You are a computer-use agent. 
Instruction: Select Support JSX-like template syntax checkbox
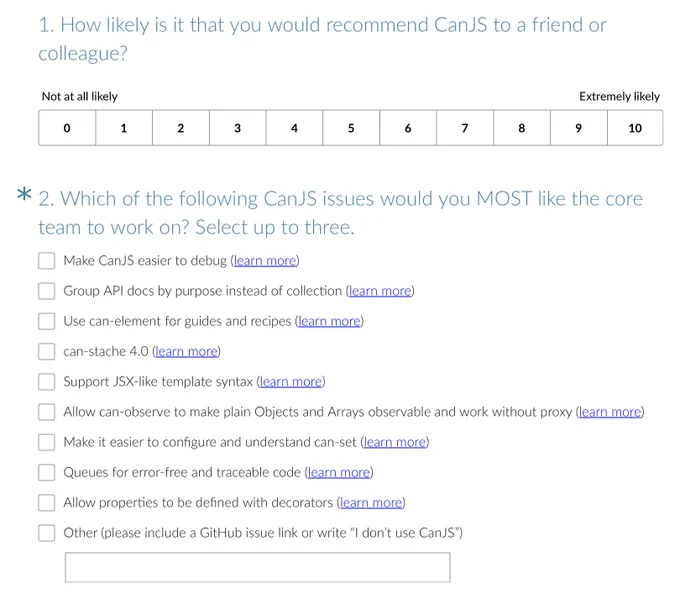click(x=46, y=382)
